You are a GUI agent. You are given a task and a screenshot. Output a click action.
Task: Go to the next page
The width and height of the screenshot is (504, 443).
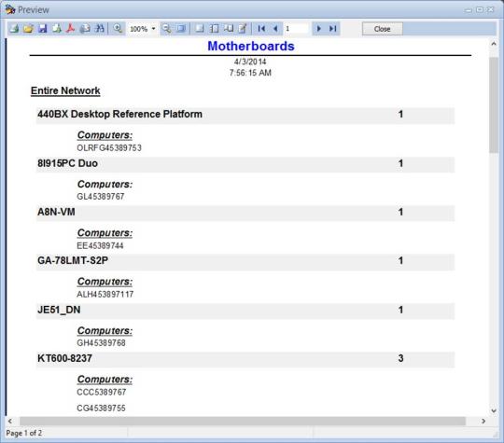point(318,29)
